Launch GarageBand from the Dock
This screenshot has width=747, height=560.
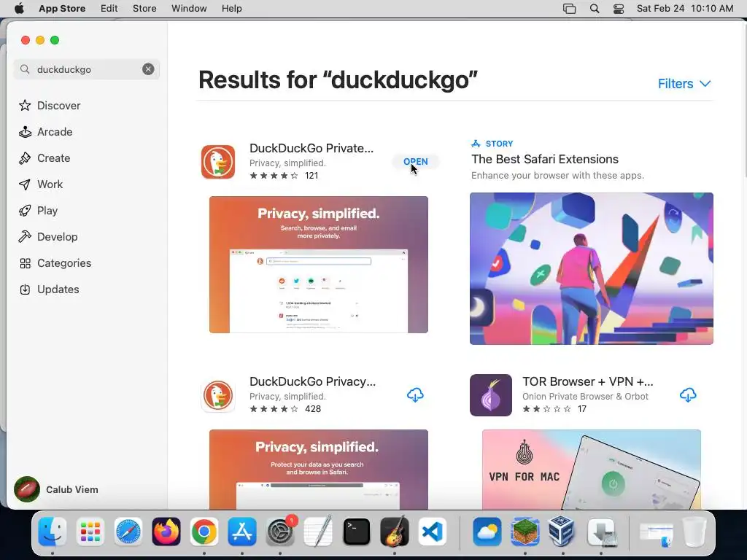click(x=395, y=532)
